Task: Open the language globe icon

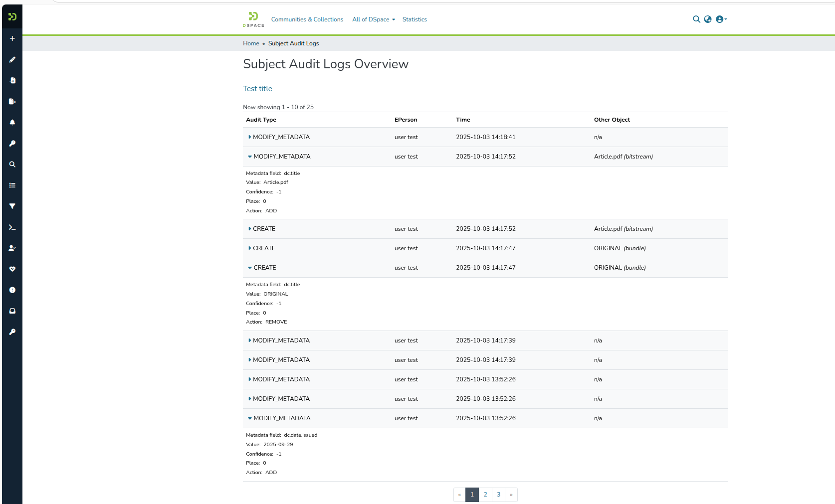Action: click(x=708, y=19)
